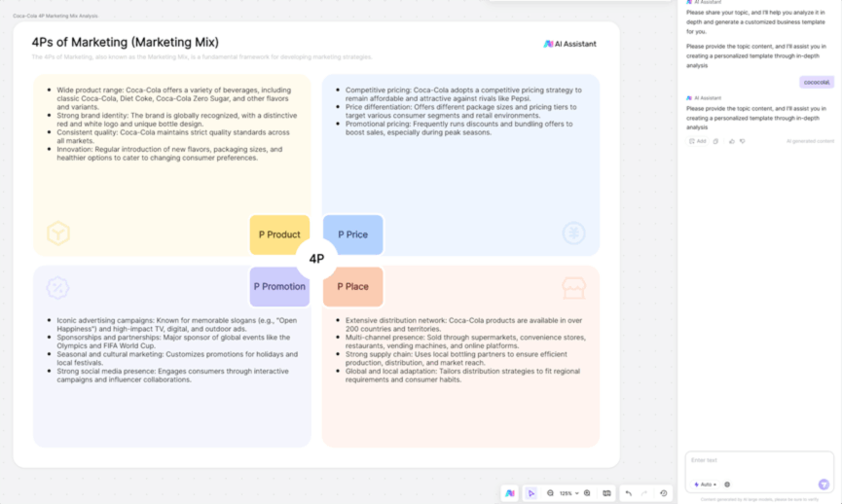Select the P Price box
Image resolution: width=842 pixels, height=504 pixels.
352,234
